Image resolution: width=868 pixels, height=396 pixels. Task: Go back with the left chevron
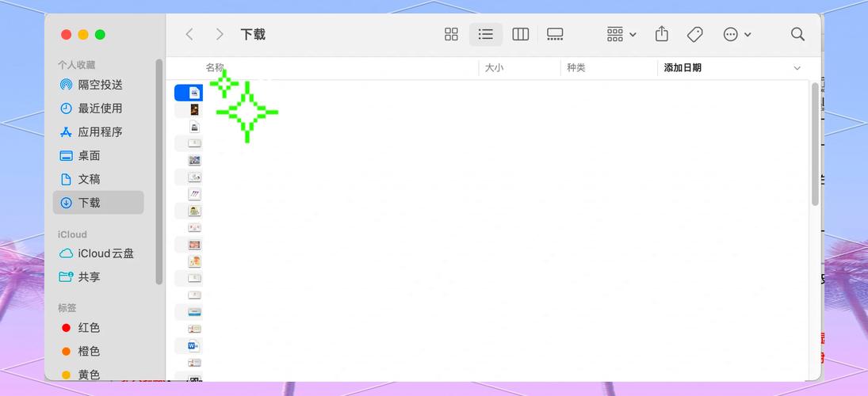pyautogui.click(x=189, y=34)
